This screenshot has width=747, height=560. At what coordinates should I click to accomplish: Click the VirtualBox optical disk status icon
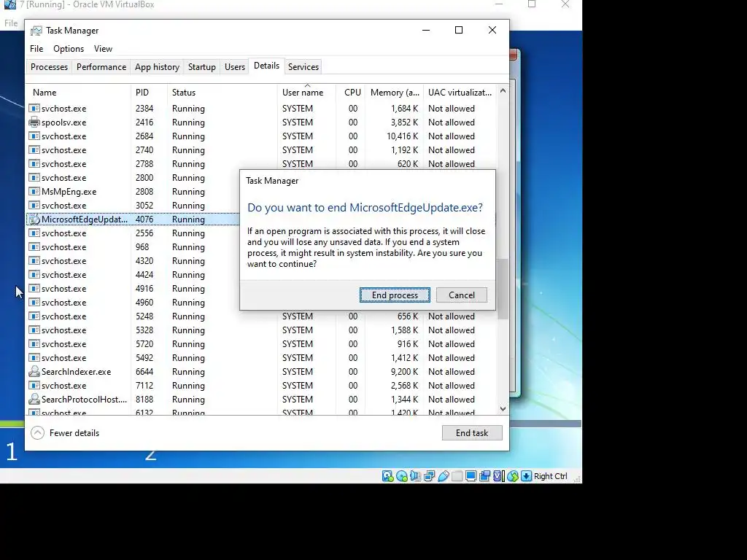click(x=402, y=476)
